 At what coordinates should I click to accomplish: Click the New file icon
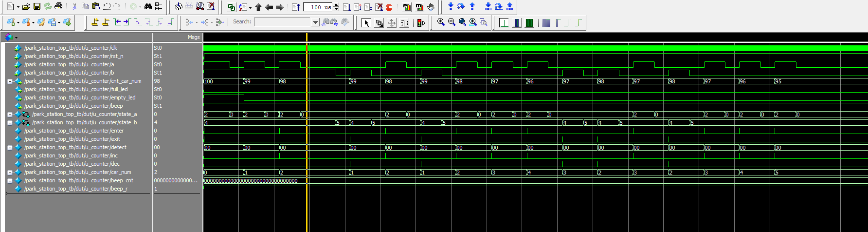point(10,7)
